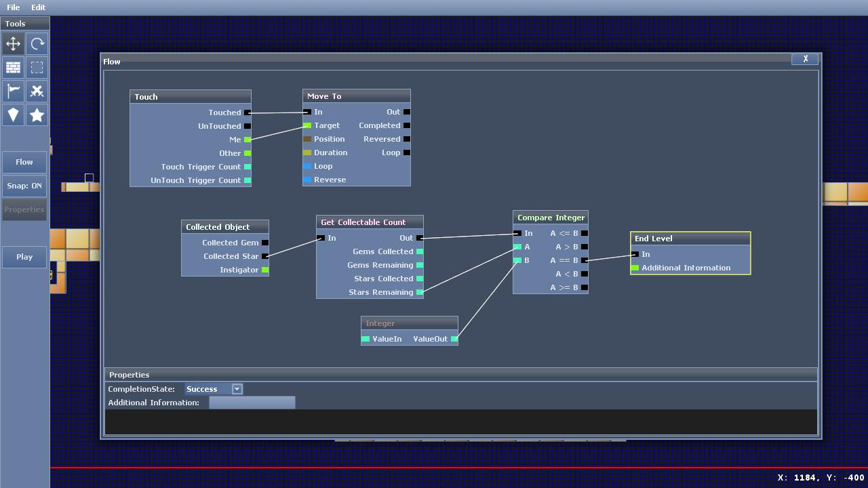Select the gem tool
The height and width of the screenshot is (488, 868).
point(13,115)
